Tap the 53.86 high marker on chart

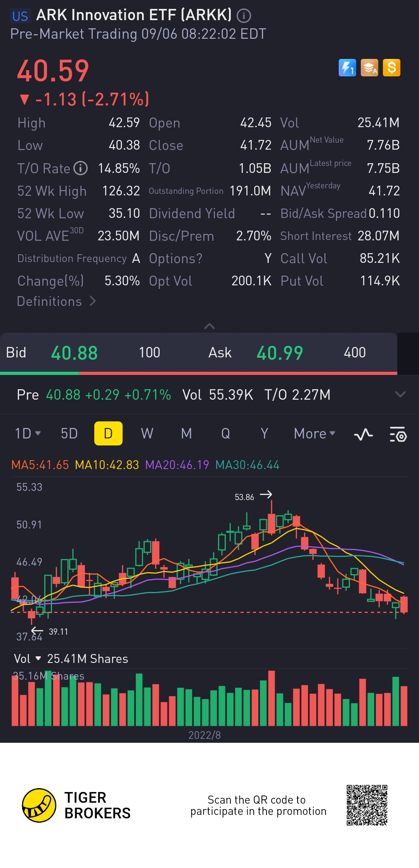tap(244, 497)
